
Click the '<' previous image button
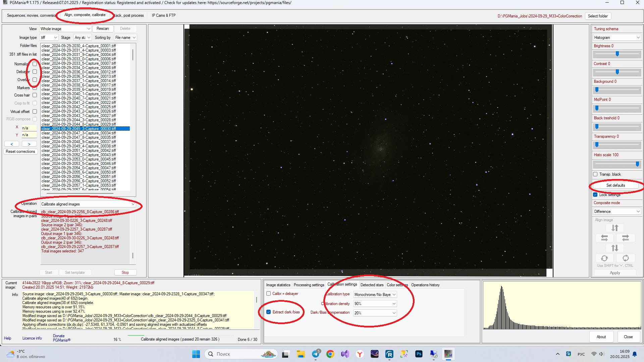coord(12,144)
